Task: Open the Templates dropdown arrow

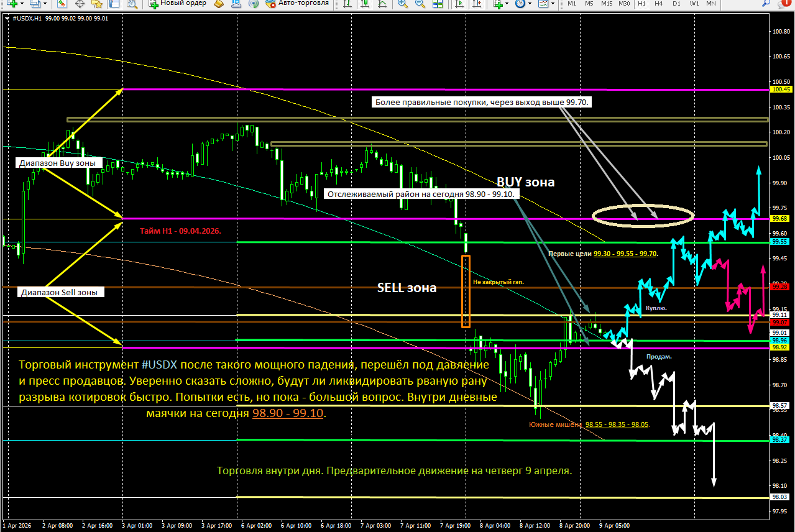Action: coord(552,4)
